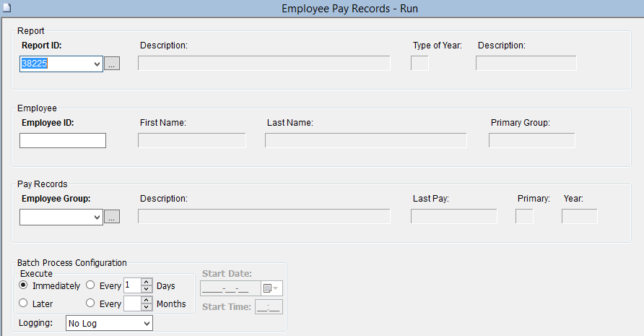
Task: Click the Months number input box
Action: 131,304
